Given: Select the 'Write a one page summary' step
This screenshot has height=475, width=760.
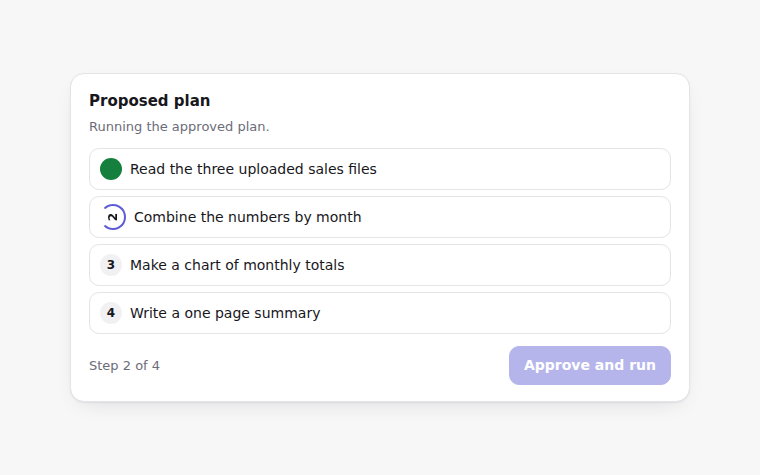Looking at the screenshot, I should click(x=380, y=313).
